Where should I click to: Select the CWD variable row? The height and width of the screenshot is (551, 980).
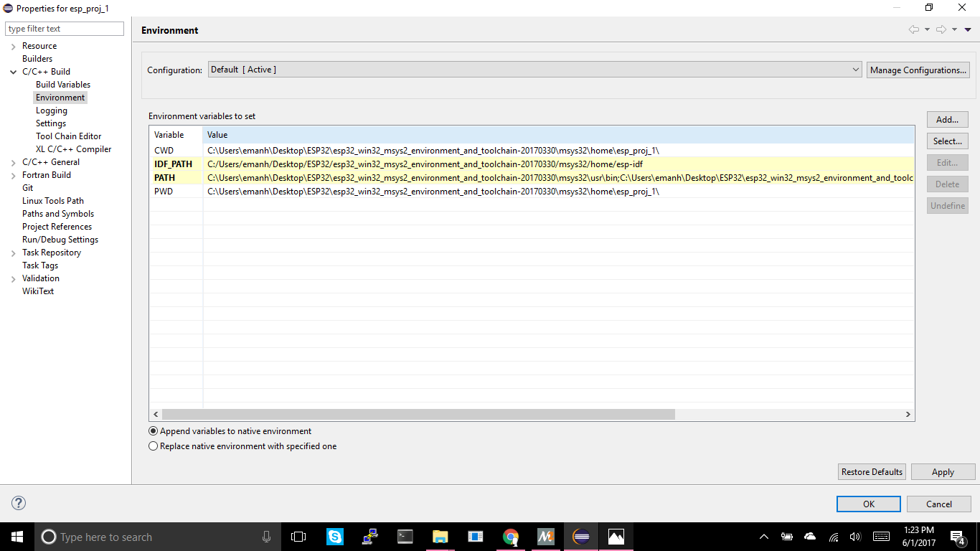[x=532, y=150]
